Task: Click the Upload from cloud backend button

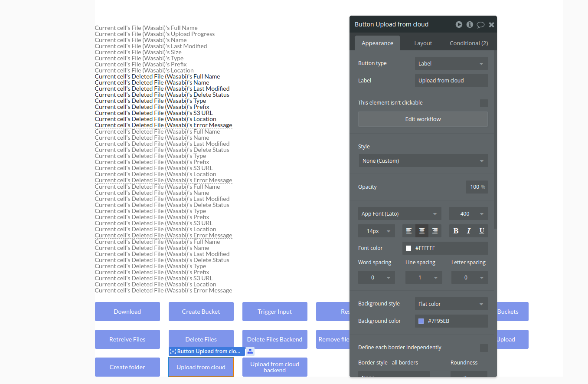Action: 275,367
